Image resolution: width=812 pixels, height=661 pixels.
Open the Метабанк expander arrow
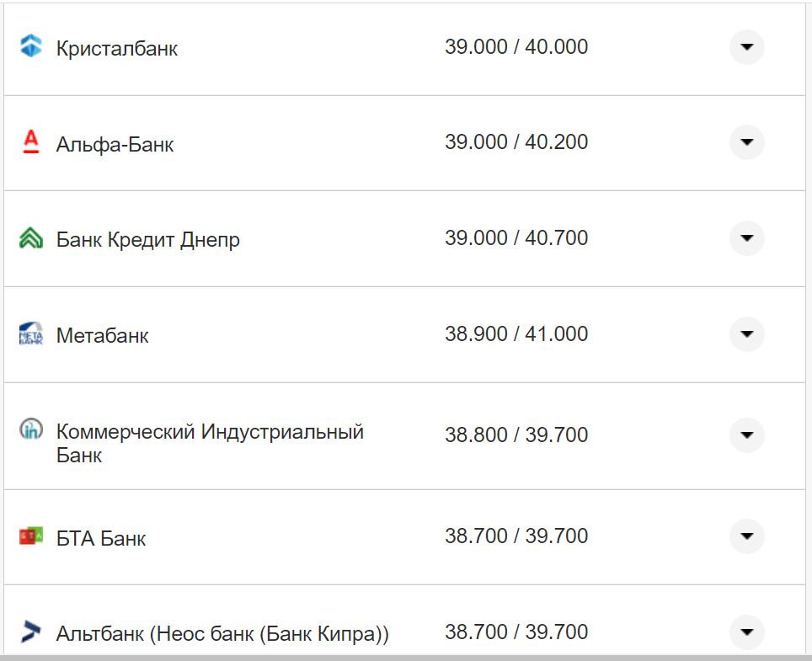[x=746, y=334]
